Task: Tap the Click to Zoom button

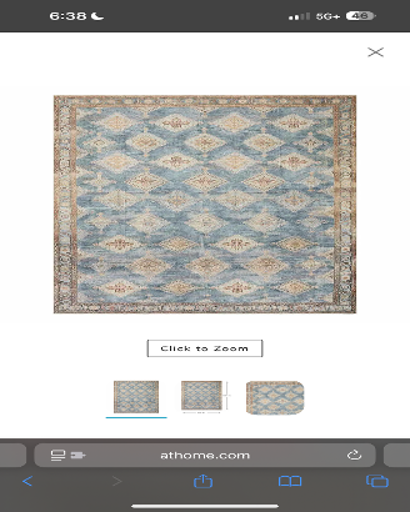Action: click(x=205, y=348)
